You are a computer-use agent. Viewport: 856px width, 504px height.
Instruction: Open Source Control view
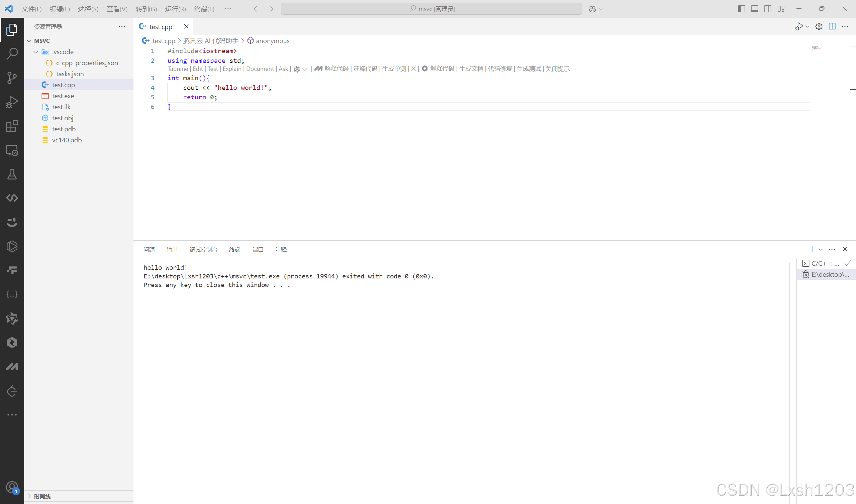12,78
